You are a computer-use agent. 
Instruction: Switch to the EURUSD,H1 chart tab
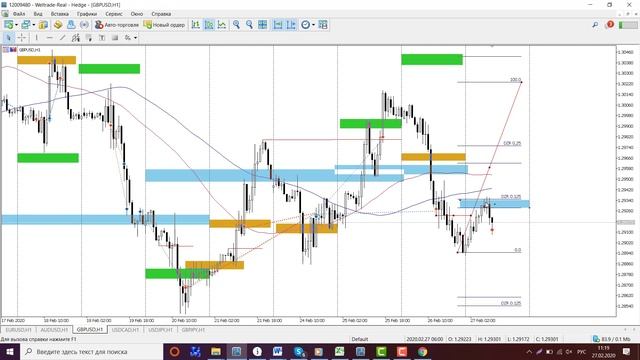coord(18,329)
